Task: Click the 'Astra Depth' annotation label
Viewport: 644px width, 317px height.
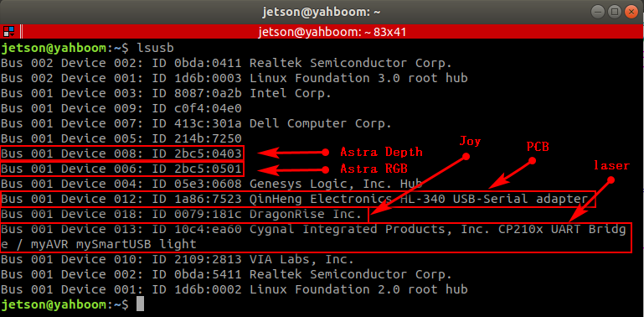Action: coord(381,152)
